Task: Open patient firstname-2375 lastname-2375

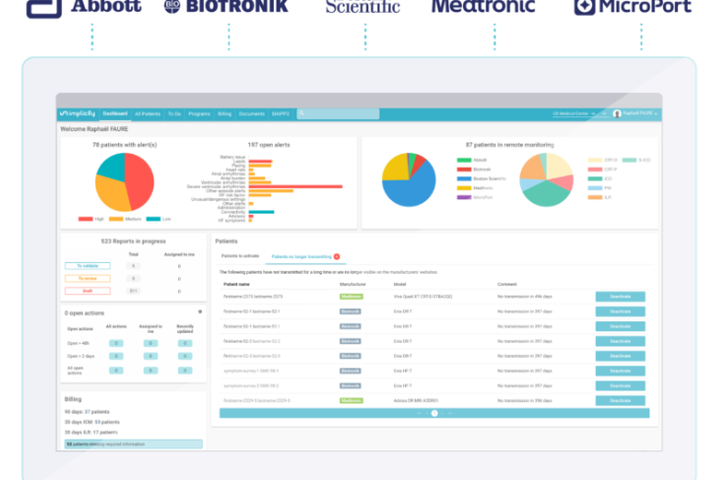Action: click(x=253, y=297)
